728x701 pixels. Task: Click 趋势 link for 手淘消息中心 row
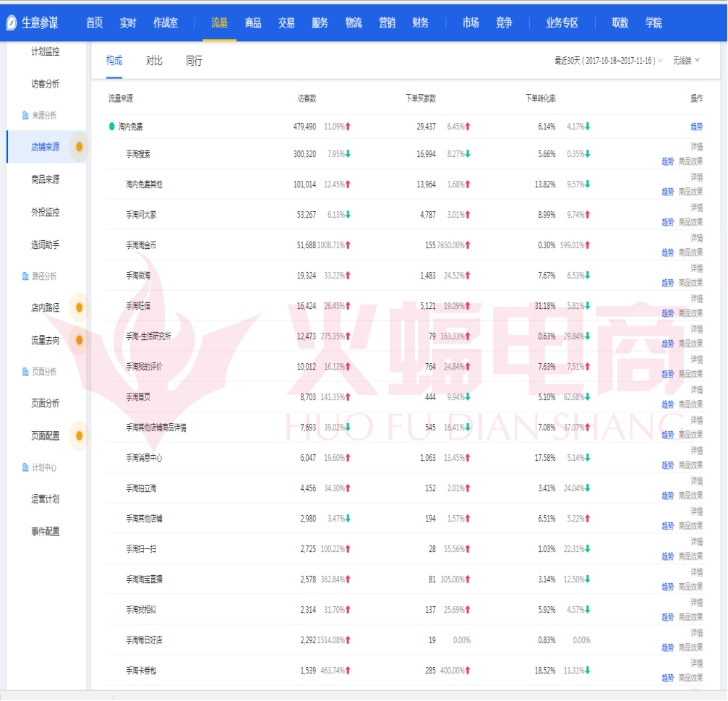(x=668, y=465)
